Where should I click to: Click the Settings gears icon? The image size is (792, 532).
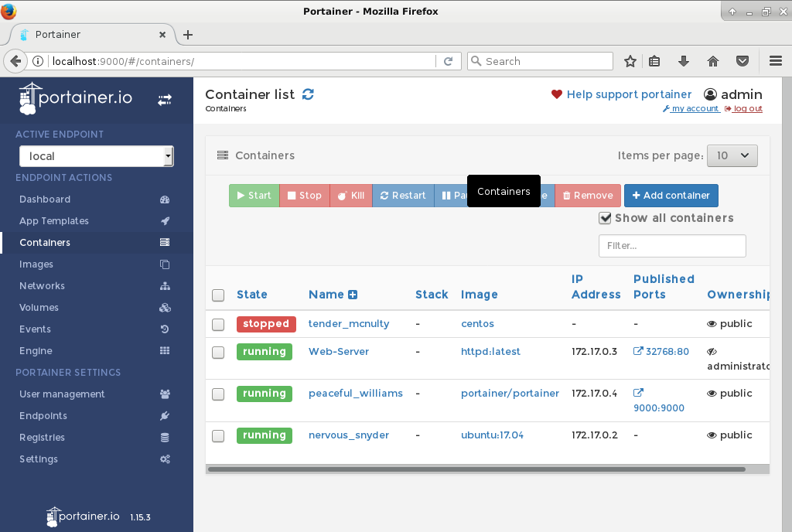coord(165,459)
